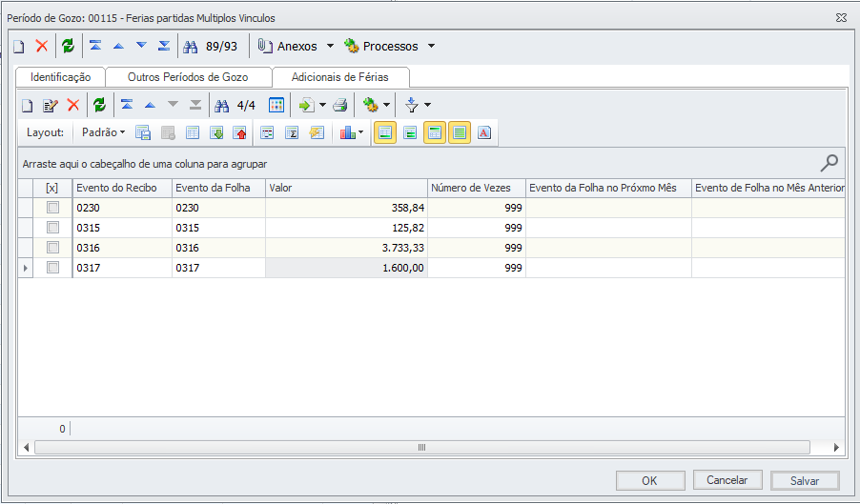Select the Valor cell 1.600,00
860x504 pixels.
[x=347, y=268]
